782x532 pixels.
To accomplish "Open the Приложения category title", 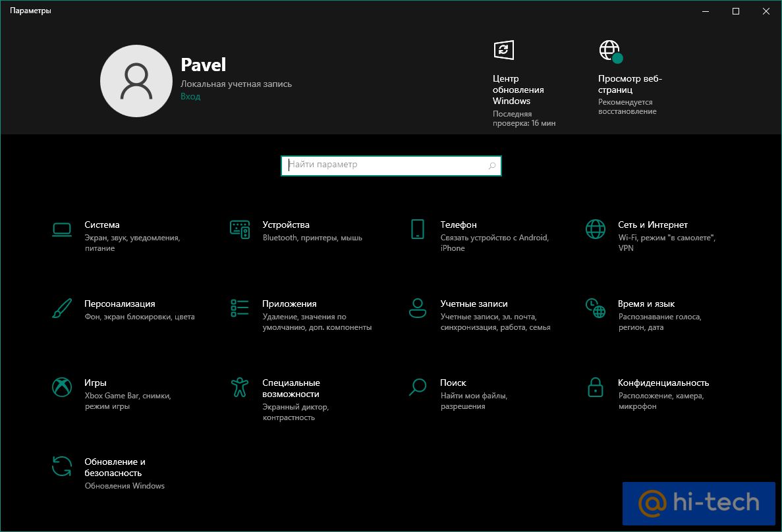I will pos(289,304).
